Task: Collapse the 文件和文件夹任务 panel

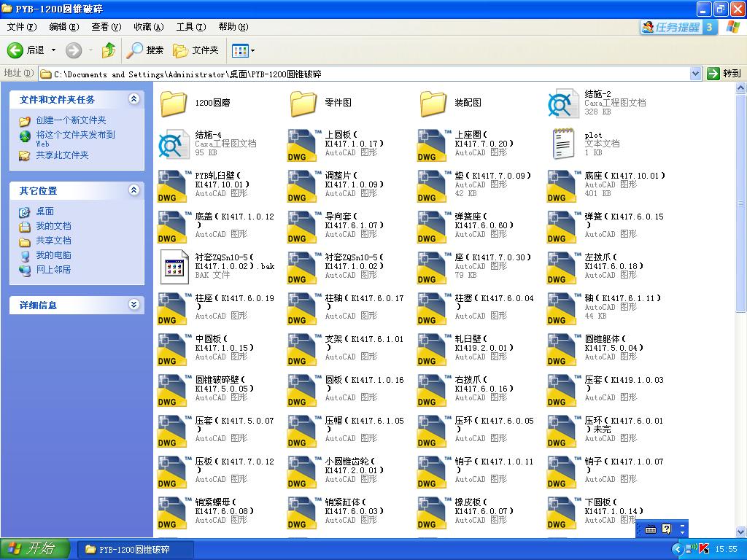Action: pos(133,99)
